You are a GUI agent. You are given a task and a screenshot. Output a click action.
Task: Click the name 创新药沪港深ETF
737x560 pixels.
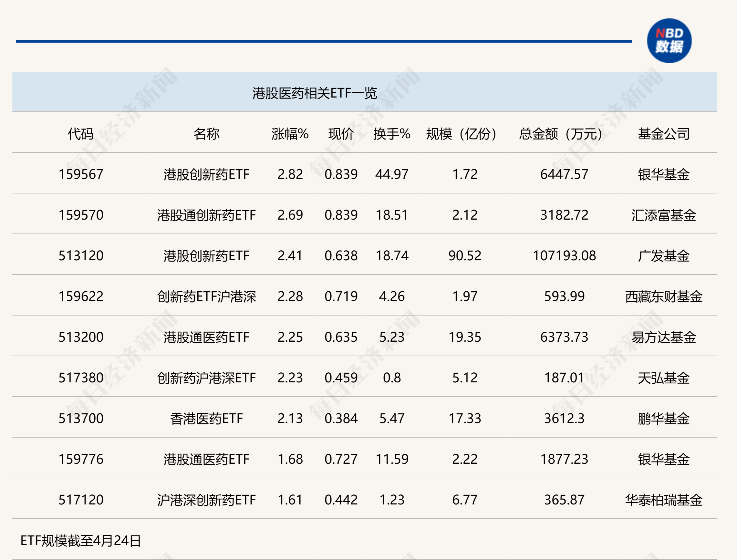tap(206, 378)
